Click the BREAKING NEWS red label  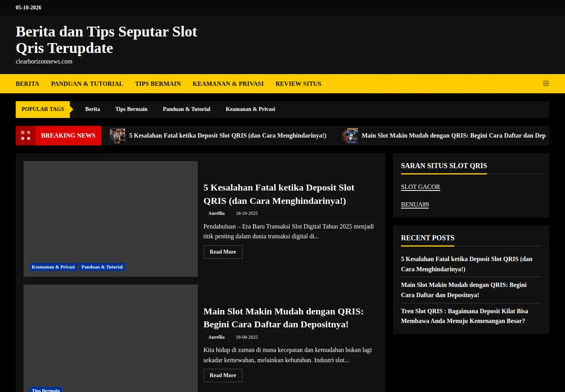68,136
